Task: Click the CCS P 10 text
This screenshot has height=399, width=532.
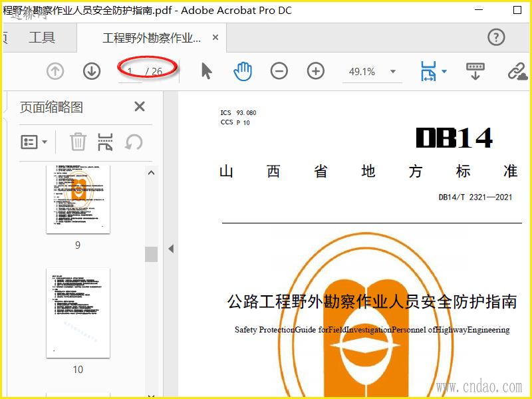Action: pyautogui.click(x=235, y=122)
